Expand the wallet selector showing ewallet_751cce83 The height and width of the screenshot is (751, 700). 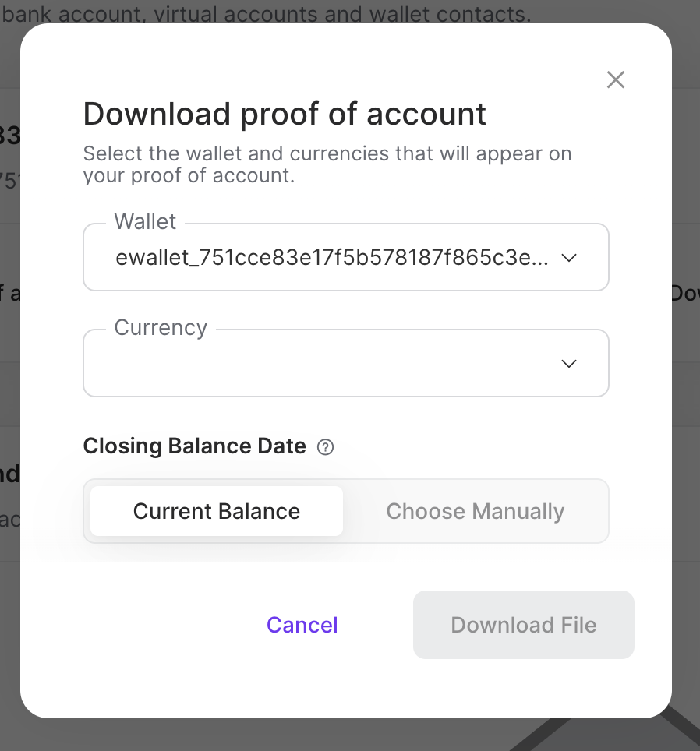pos(346,257)
